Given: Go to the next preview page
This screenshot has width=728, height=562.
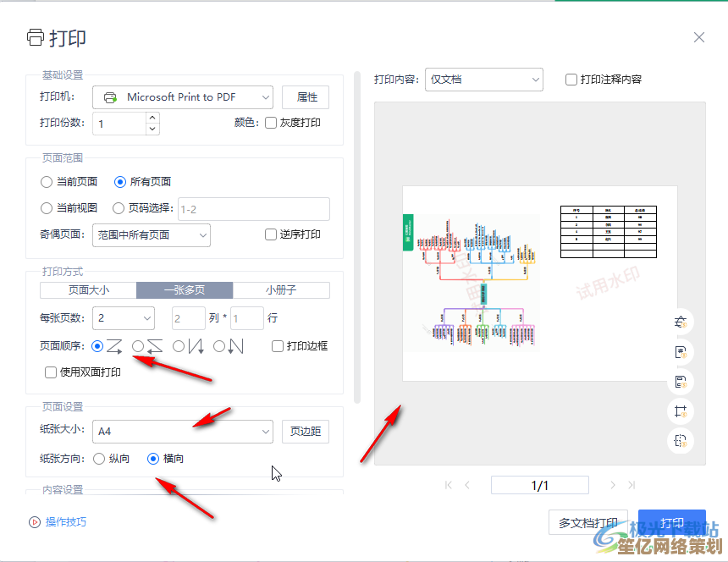Looking at the screenshot, I should click(613, 485).
